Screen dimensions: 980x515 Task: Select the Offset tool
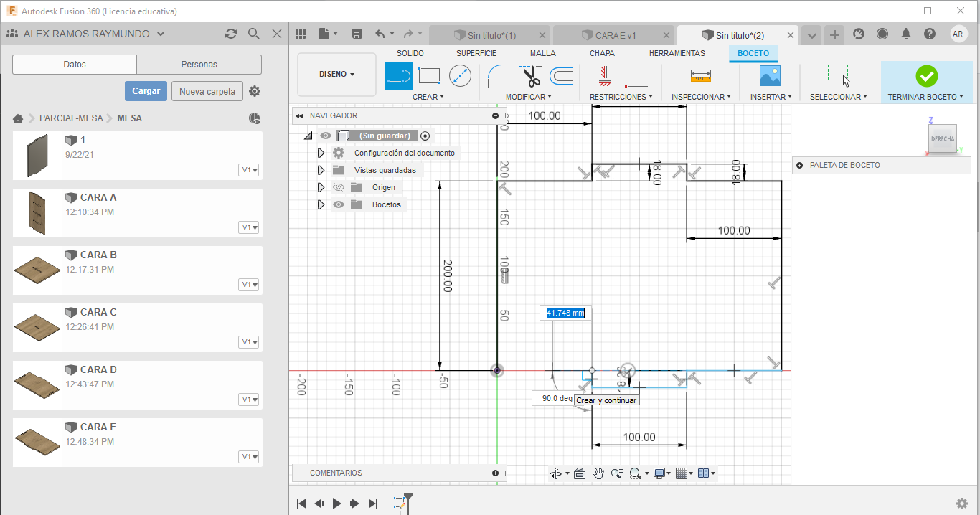[561, 75]
